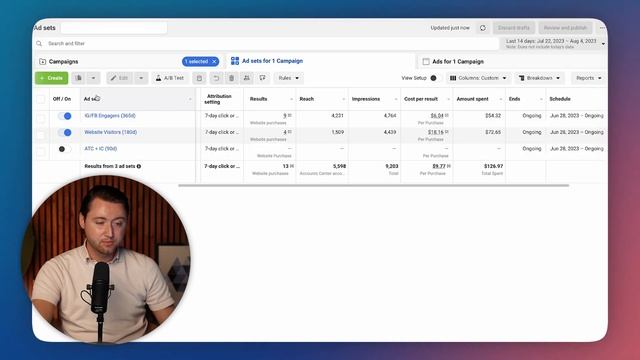
Task: Open the Impressions column header menu
Action: (396, 99)
